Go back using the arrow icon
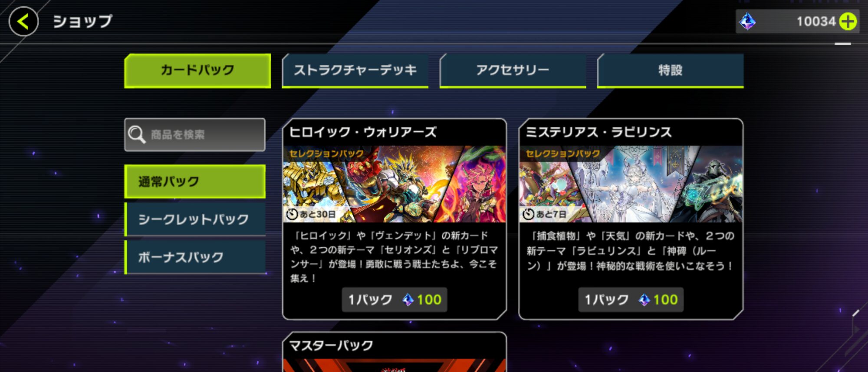 pos(23,21)
